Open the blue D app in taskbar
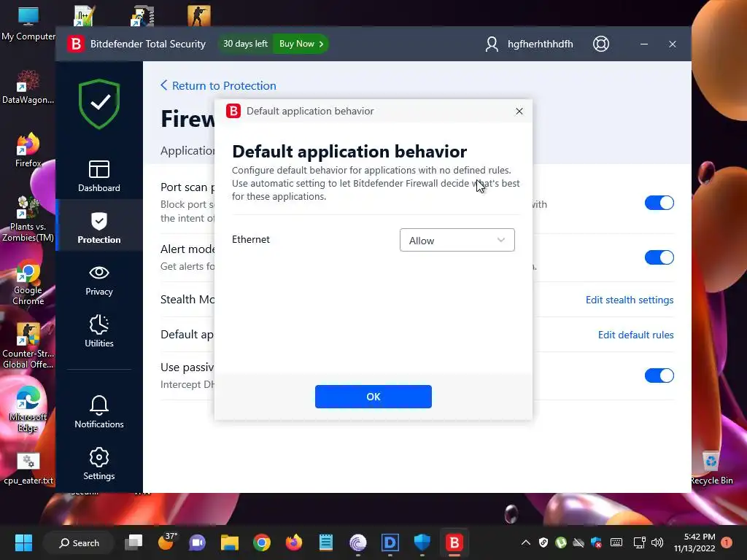747x560 pixels. 390,542
